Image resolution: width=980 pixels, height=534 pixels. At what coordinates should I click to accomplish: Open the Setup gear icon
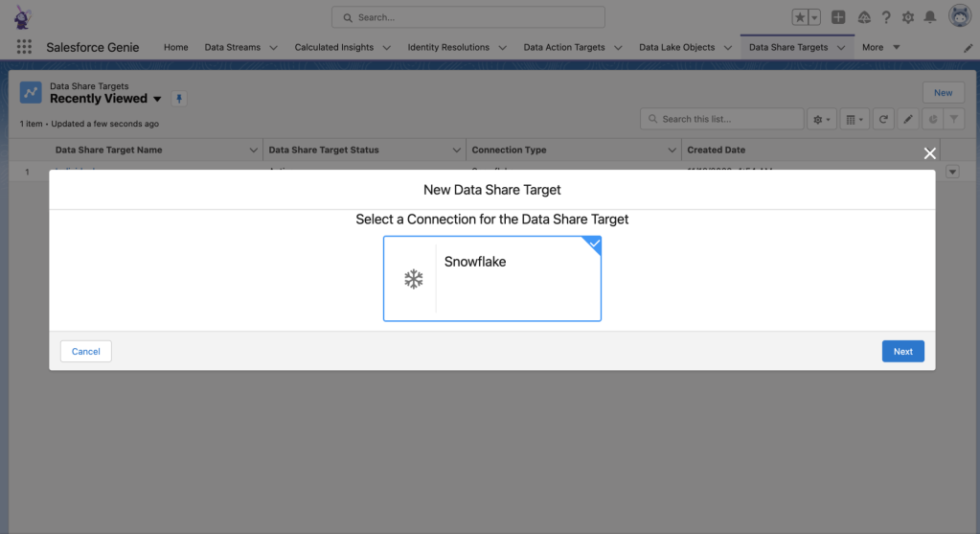908,17
